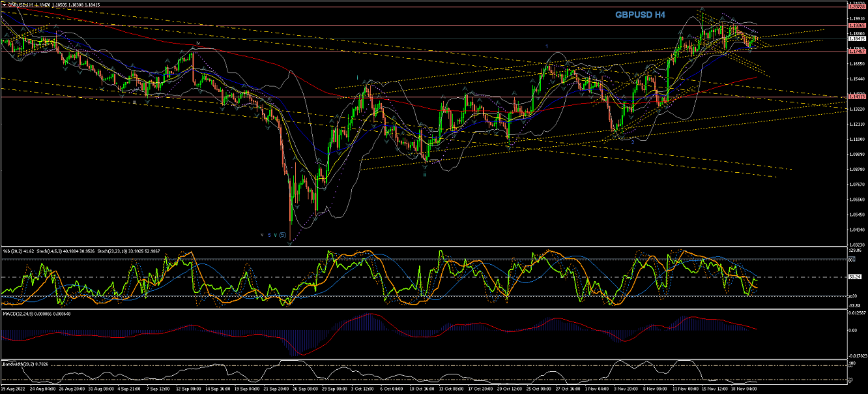868x394 pixels.
Task: Click the 1.16550 price scale value
Action: pyautogui.click(x=857, y=64)
